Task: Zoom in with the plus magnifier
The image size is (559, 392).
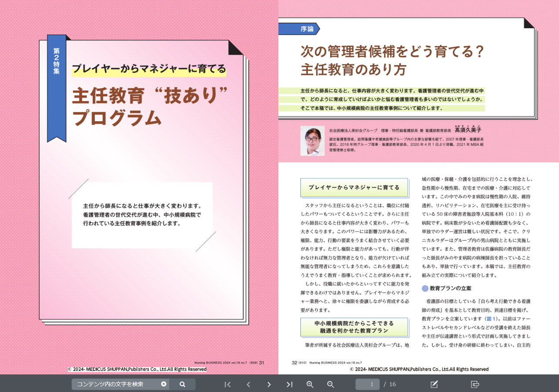Action: (310, 385)
